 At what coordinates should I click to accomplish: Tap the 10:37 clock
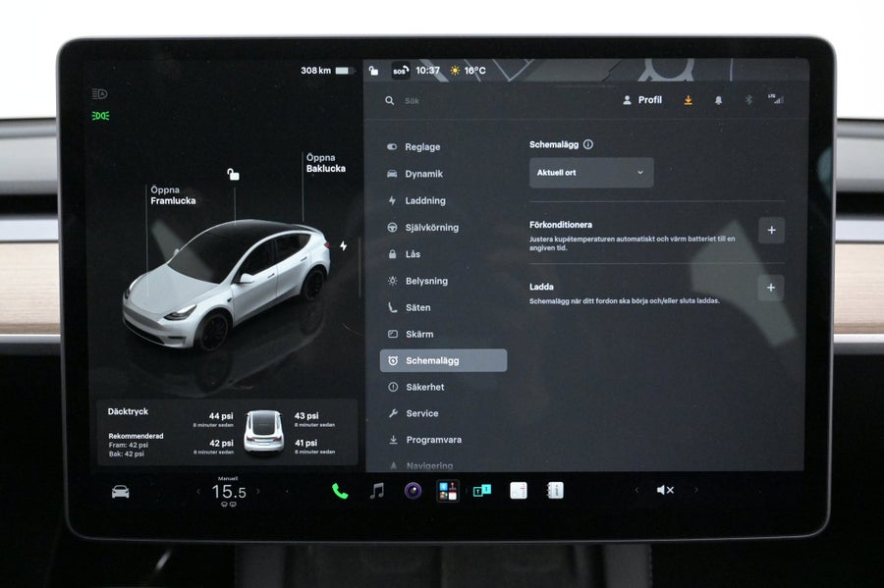click(x=427, y=71)
